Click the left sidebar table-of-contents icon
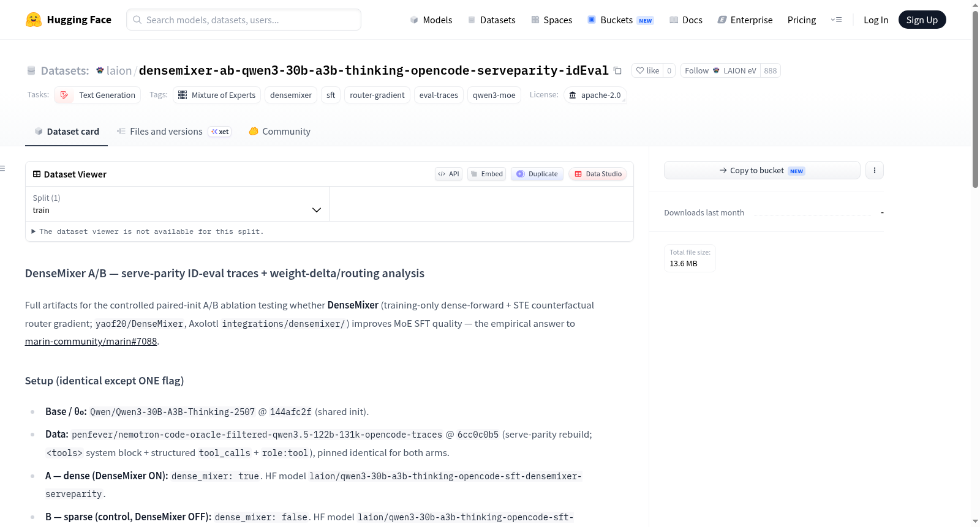Image resolution: width=980 pixels, height=527 pixels. tap(3, 168)
